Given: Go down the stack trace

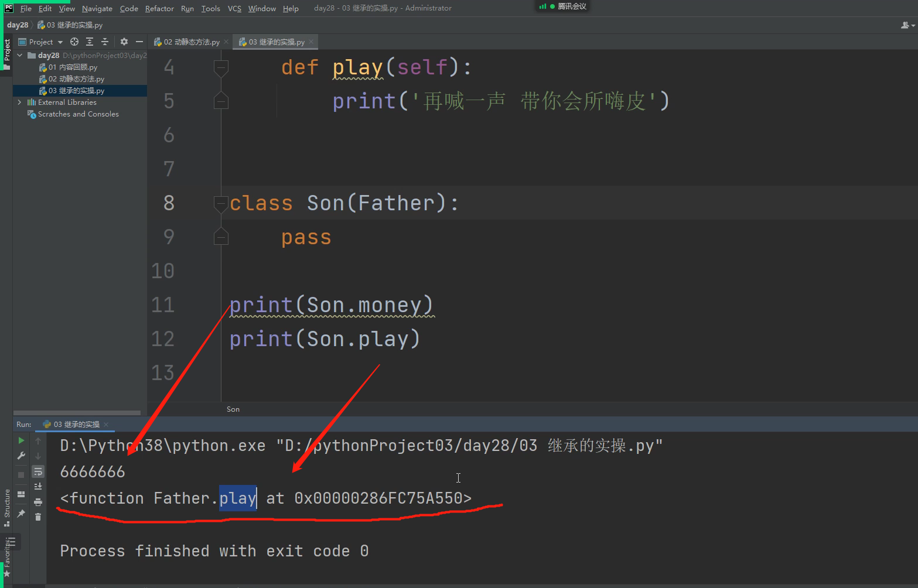Looking at the screenshot, I should [38, 456].
